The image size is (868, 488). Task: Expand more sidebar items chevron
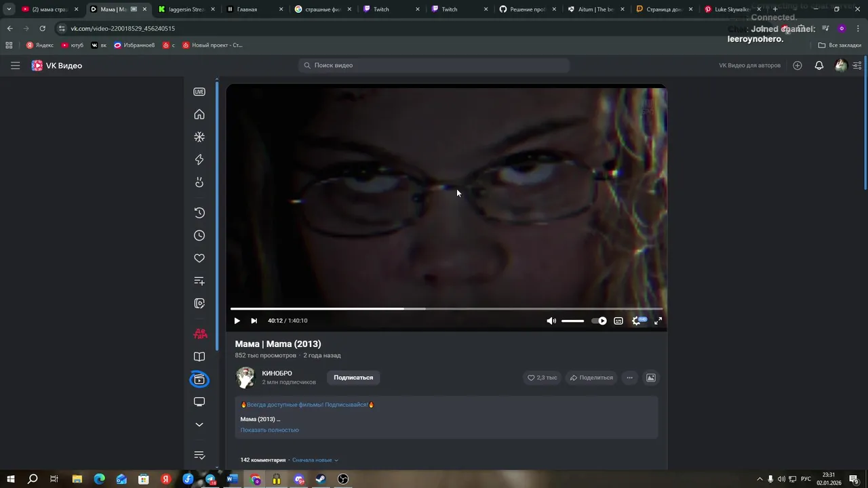click(x=199, y=425)
